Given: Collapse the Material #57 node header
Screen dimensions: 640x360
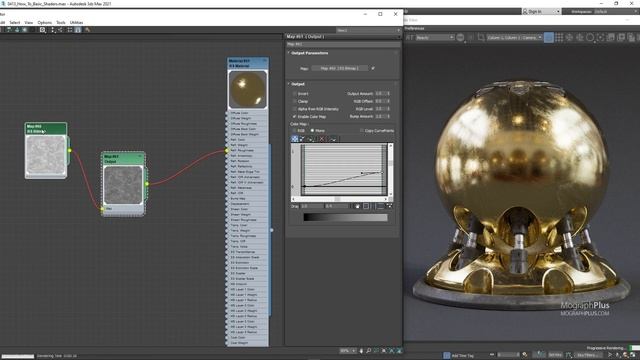Looking at the screenshot, I should click(264, 61).
